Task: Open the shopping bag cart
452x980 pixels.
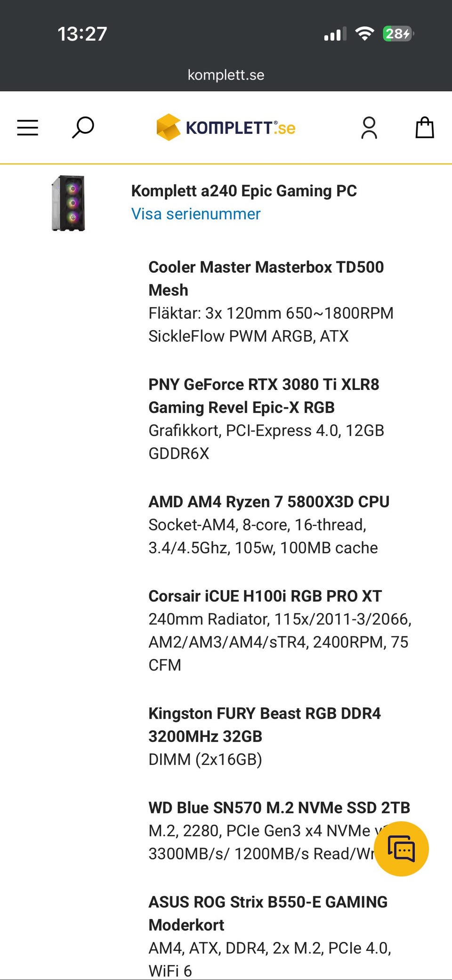Action: click(x=424, y=128)
